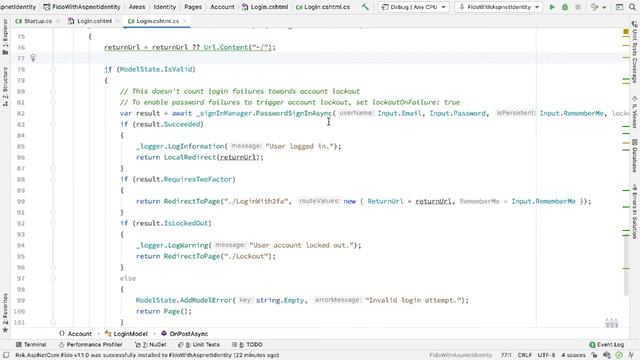Click PasswordSignInAsync method call on line 82
The height and width of the screenshot is (360, 640).
(293, 113)
